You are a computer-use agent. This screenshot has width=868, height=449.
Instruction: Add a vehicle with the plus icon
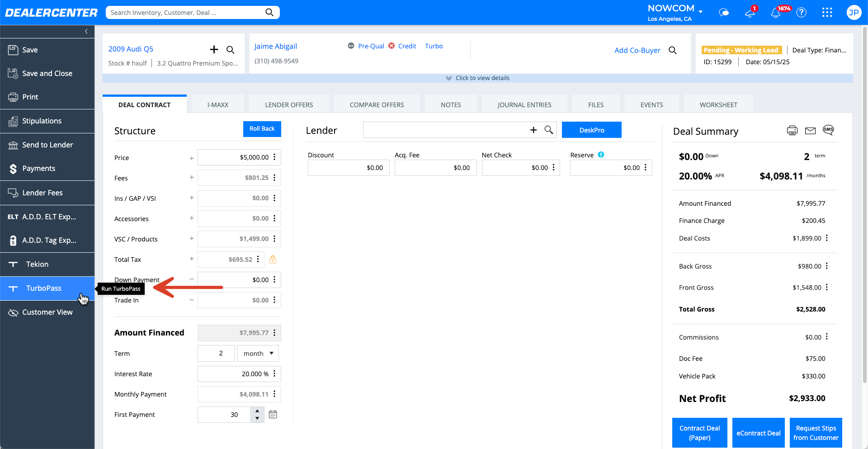pyautogui.click(x=214, y=49)
